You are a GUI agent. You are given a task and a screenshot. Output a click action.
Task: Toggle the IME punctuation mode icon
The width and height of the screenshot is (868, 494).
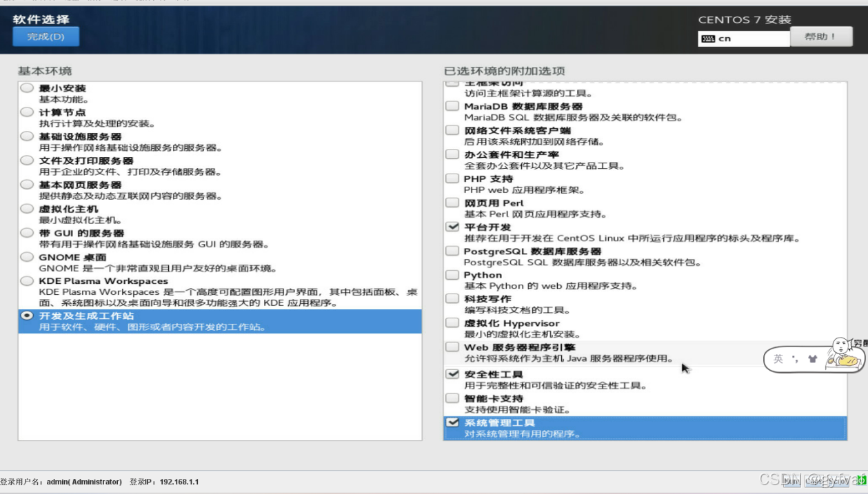coord(795,359)
